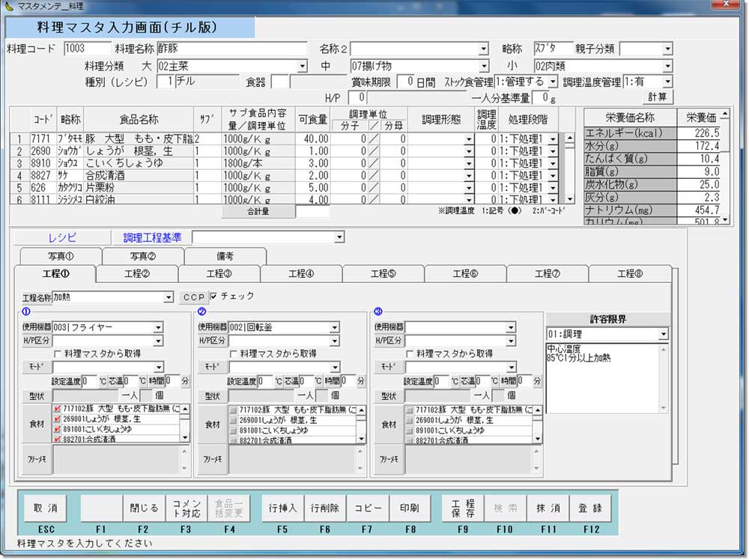The width and height of the screenshot is (749, 560).
Task: Open the モード dropdown in section ①
Action: click(x=158, y=367)
